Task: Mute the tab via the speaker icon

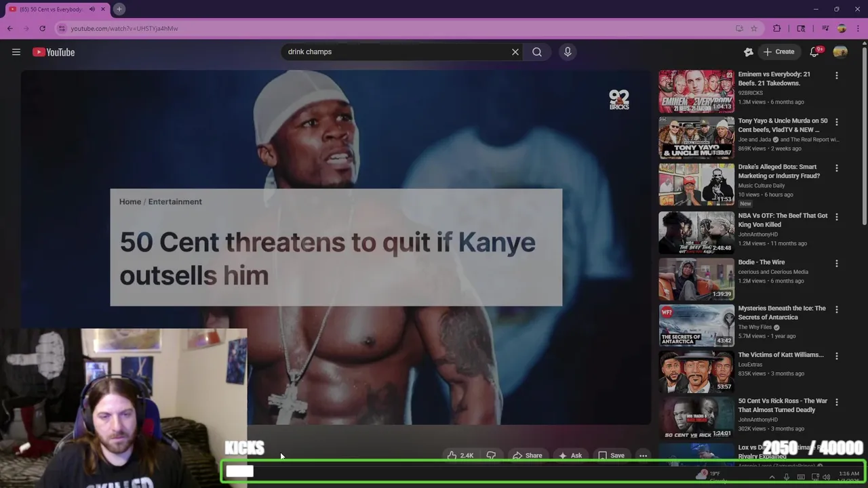Action: click(x=92, y=9)
